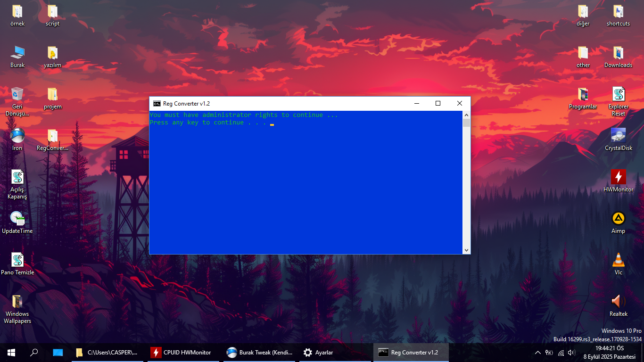Click the scrollbar up arrow in console
This screenshot has height=362, width=644.
tap(466, 115)
